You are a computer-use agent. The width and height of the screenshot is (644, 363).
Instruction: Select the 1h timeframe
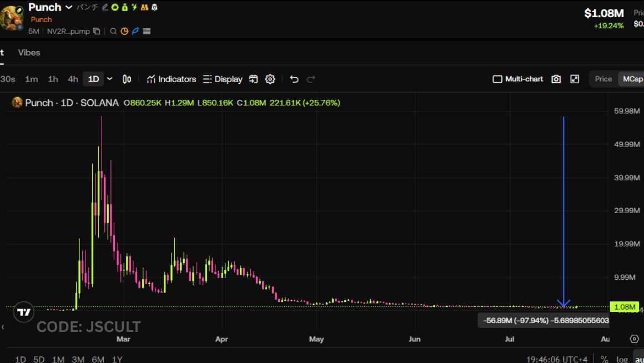click(53, 79)
